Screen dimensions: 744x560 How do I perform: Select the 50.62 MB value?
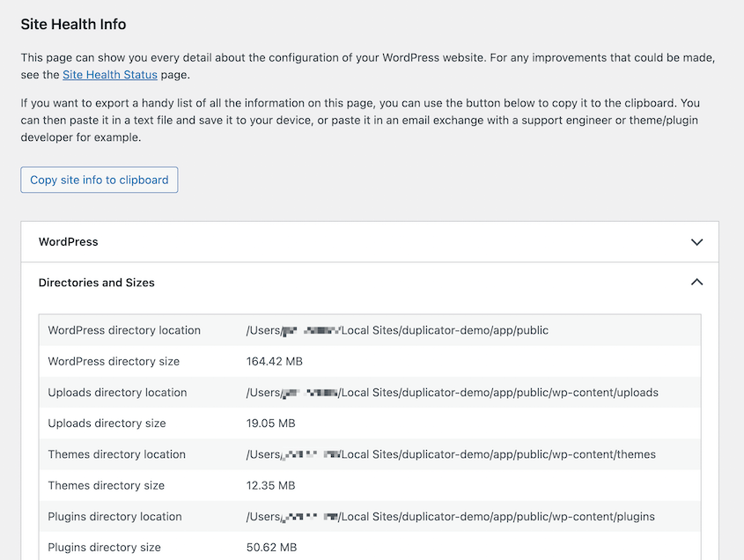coord(271,547)
